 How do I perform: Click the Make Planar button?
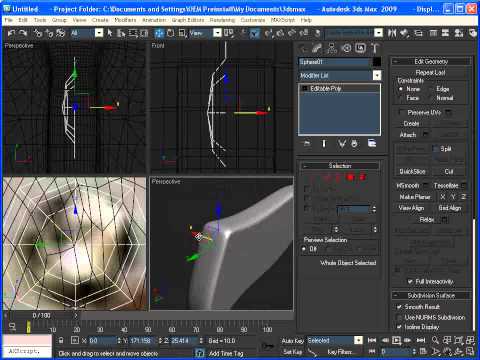point(415,197)
